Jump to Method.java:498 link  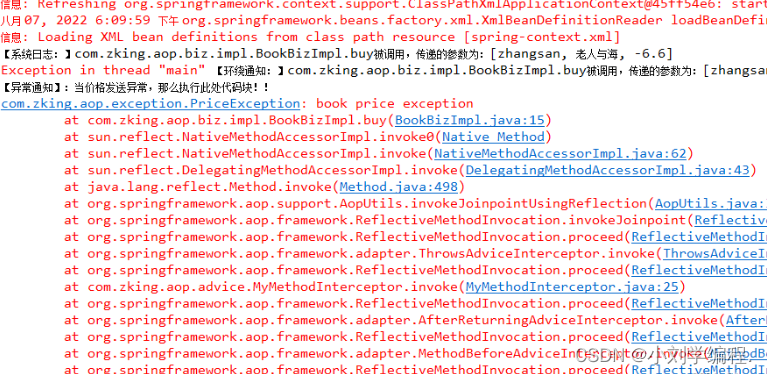tap(399, 187)
